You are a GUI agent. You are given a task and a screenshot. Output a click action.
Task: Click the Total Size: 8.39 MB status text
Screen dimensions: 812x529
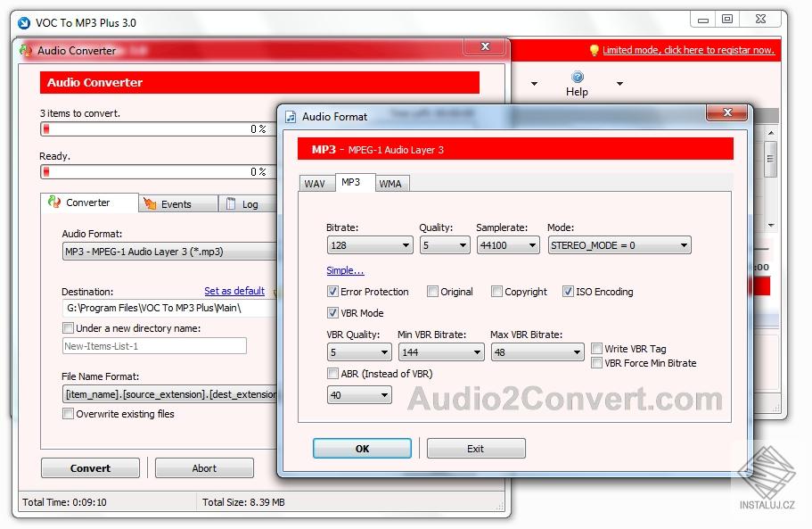pyautogui.click(x=243, y=502)
